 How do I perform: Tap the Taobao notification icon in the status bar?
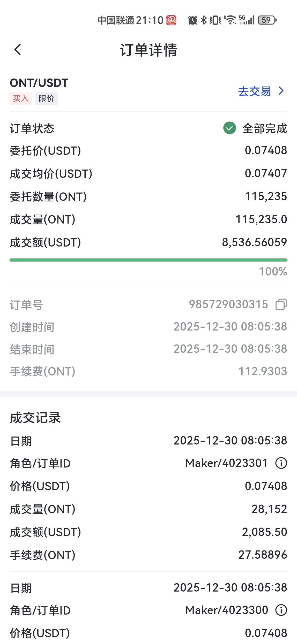point(171,20)
